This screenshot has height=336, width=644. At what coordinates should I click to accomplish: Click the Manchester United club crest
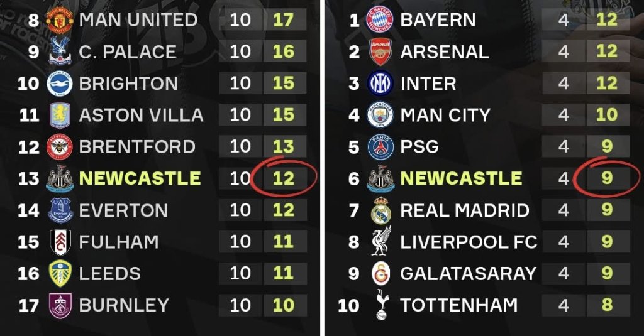[x=60, y=20]
